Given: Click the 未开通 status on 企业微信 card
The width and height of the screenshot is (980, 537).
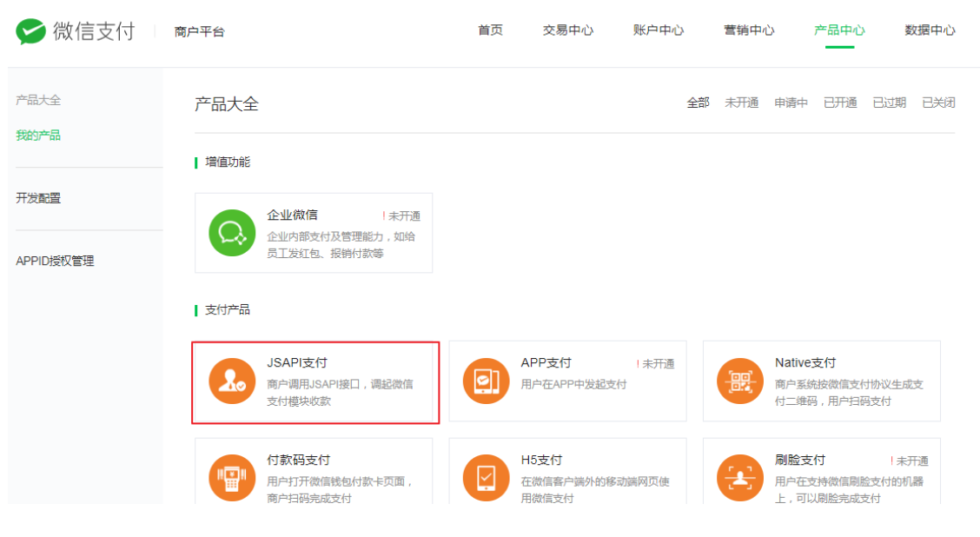Looking at the screenshot, I should pos(401,215).
